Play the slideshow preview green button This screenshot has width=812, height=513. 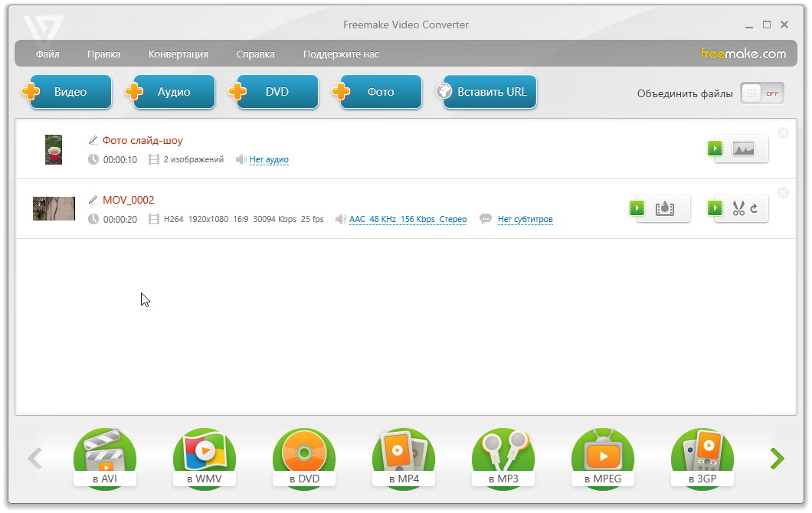pos(715,149)
